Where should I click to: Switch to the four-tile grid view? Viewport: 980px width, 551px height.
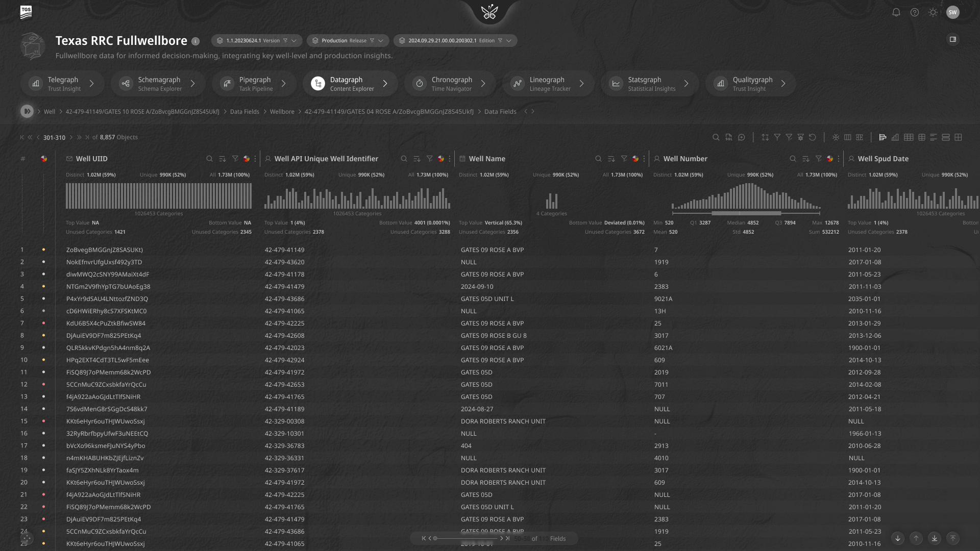point(958,137)
